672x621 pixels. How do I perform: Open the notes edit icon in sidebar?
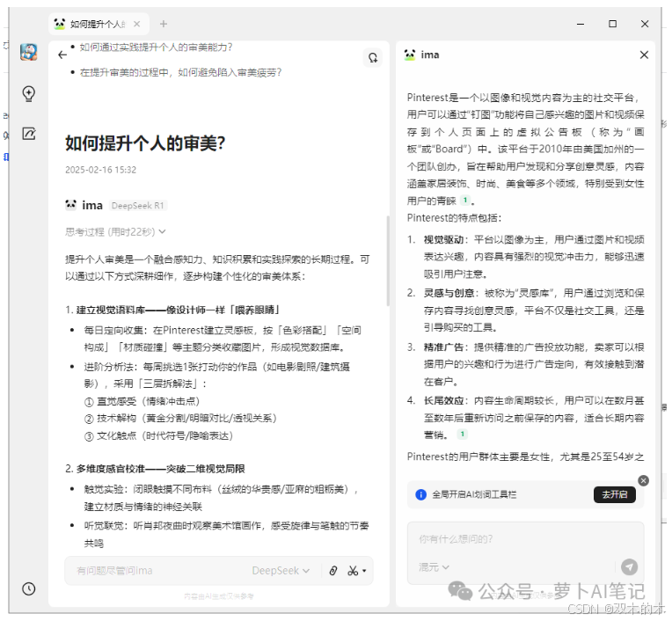coord(29,135)
